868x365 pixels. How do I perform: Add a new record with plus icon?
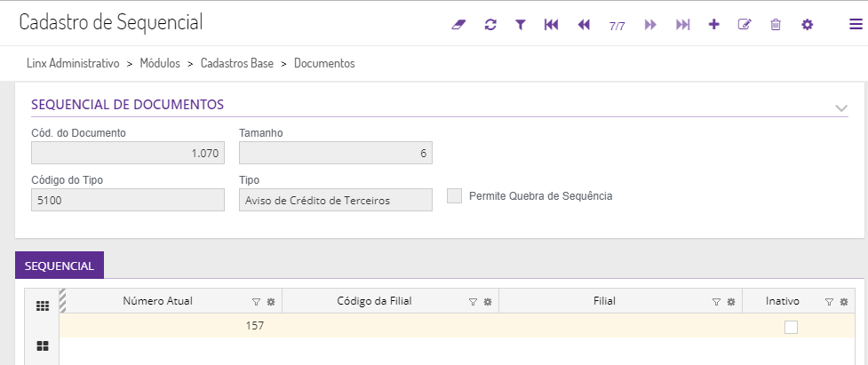pos(713,25)
